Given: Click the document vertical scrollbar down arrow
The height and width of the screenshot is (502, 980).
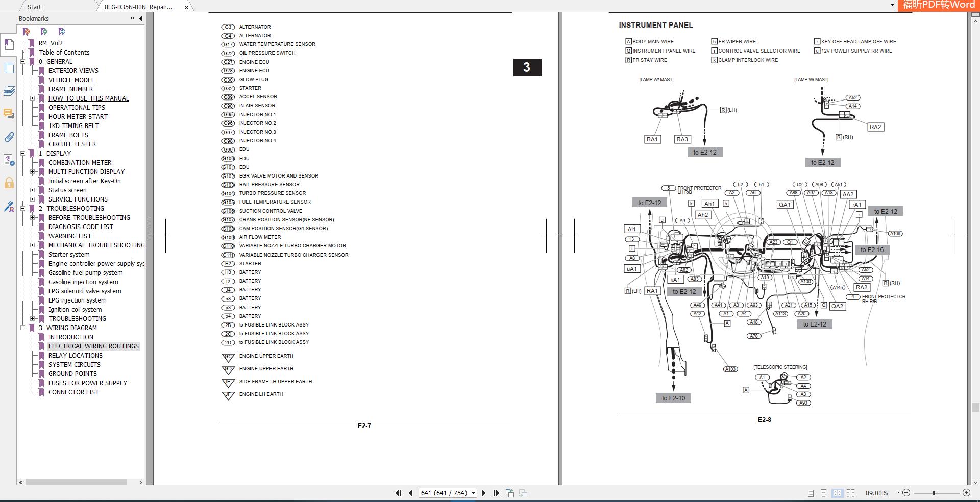Looking at the screenshot, I should [x=975, y=482].
